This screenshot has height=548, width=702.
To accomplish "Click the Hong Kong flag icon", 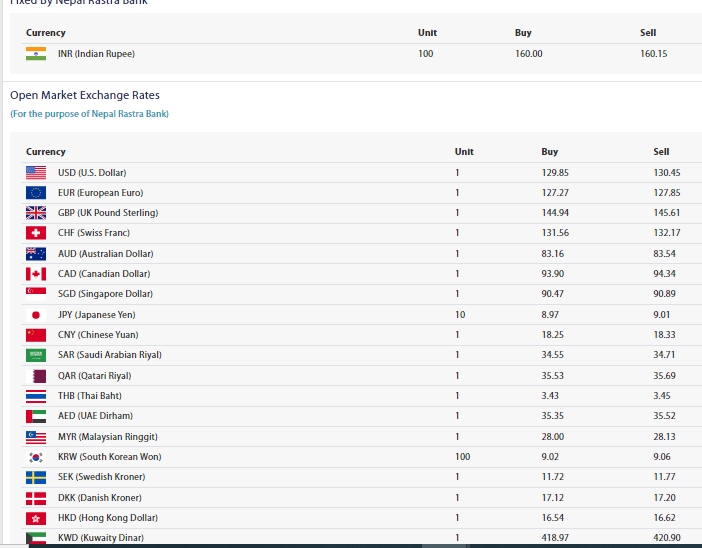I will coord(36,518).
